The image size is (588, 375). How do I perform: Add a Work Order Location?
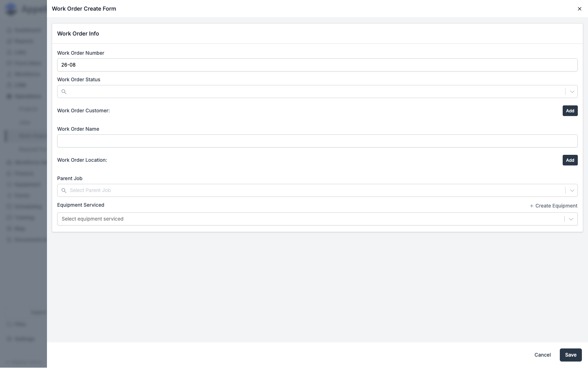[x=570, y=160]
